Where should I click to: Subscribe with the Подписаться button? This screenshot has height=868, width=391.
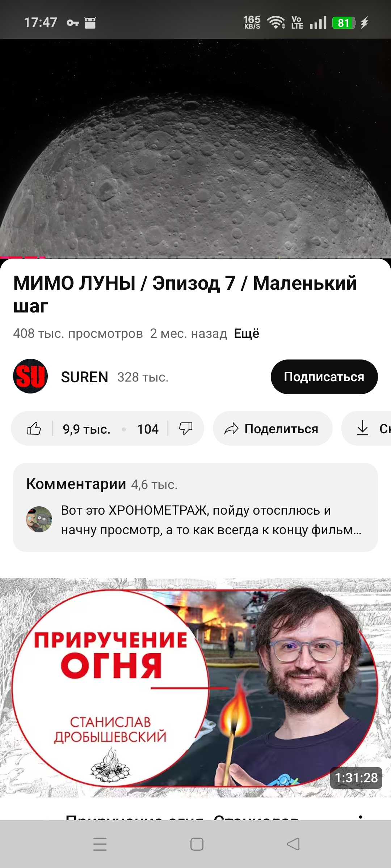pyautogui.click(x=324, y=377)
